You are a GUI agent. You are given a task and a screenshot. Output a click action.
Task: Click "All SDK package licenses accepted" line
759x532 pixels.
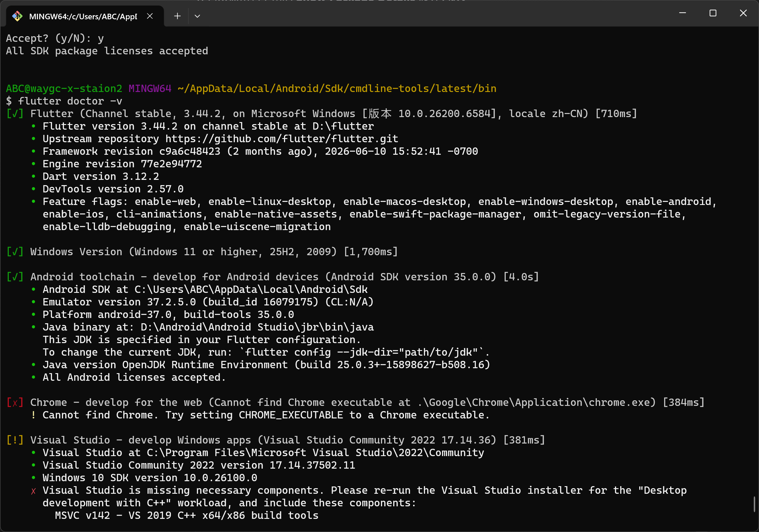107,51
